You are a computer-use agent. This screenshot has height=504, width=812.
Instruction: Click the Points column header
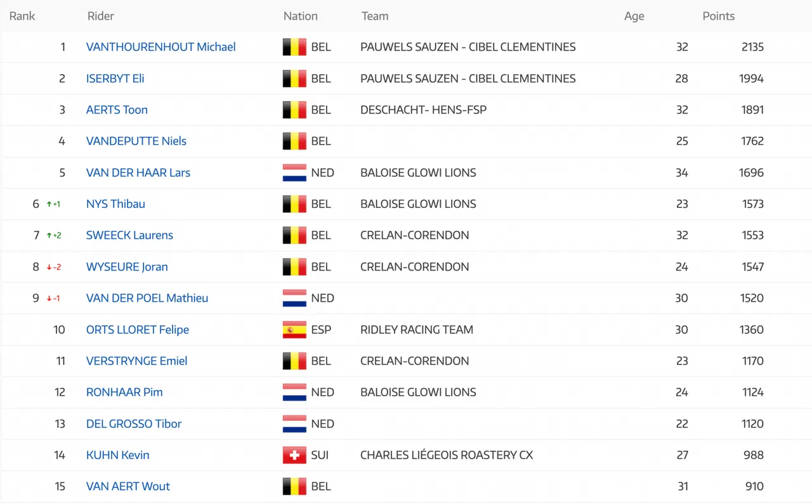(719, 16)
